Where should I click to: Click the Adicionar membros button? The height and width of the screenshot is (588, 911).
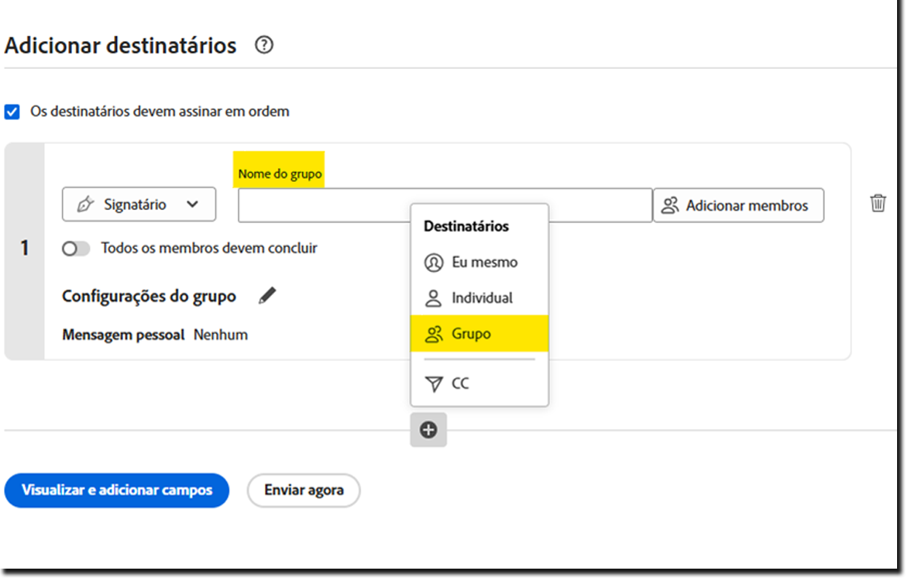pos(737,205)
